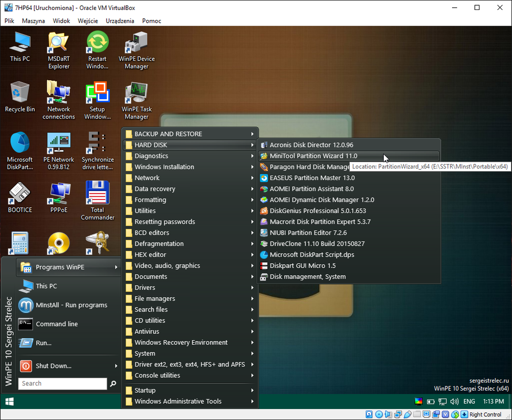Click the 1:13 PM taskbar clock
The image size is (512, 420).
(x=494, y=402)
